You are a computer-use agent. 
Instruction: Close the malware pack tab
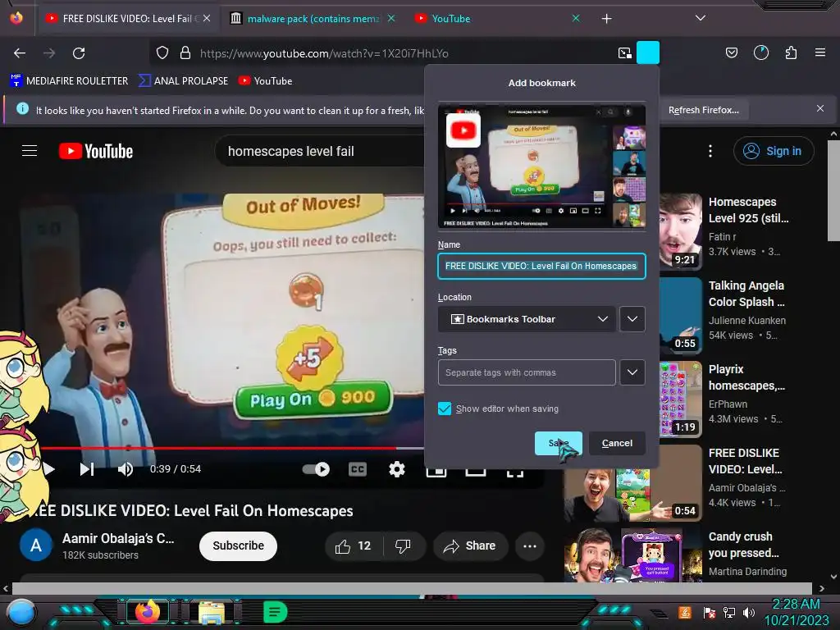[391, 19]
